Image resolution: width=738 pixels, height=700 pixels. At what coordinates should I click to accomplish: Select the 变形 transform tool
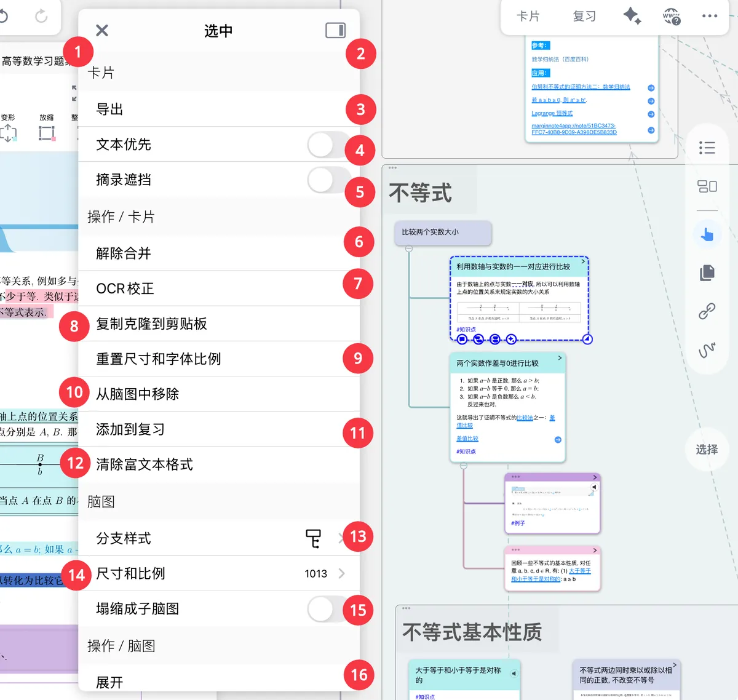(x=8, y=128)
